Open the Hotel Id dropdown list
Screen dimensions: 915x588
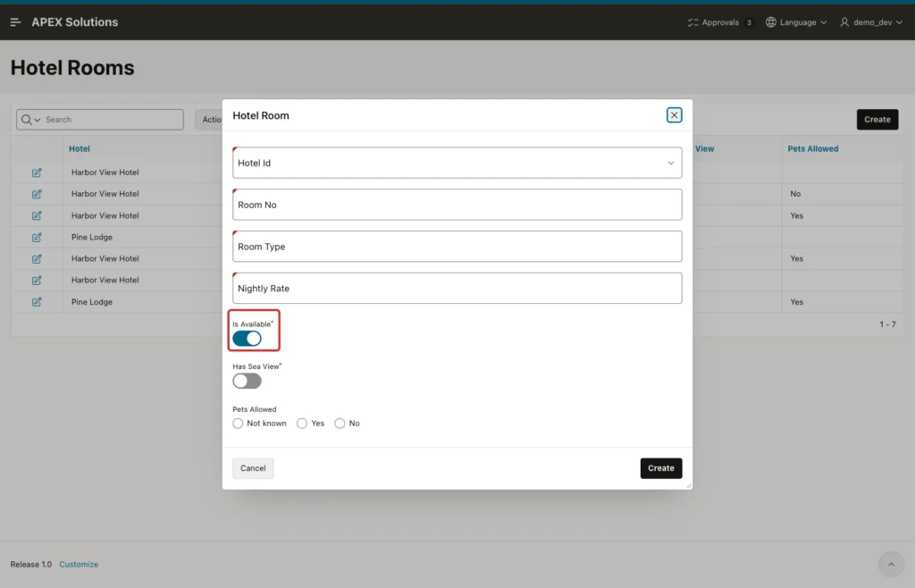457,163
